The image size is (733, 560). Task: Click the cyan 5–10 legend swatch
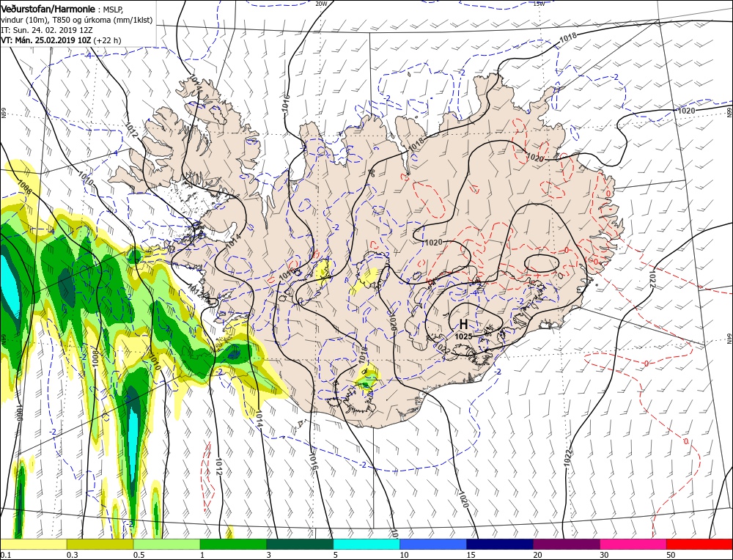(366, 544)
